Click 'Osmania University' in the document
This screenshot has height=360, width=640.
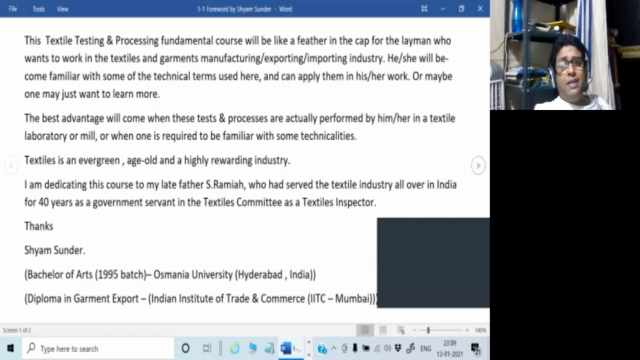[193, 275]
